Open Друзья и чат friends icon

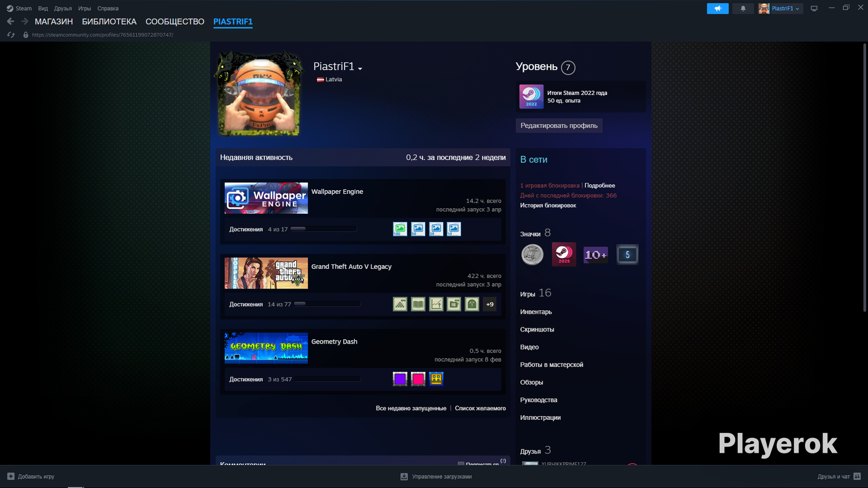coord(857,476)
